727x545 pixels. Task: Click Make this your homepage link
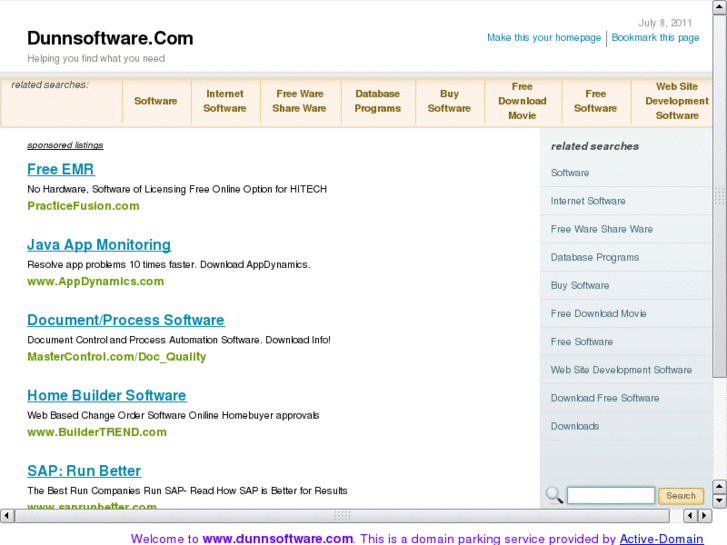(544, 38)
